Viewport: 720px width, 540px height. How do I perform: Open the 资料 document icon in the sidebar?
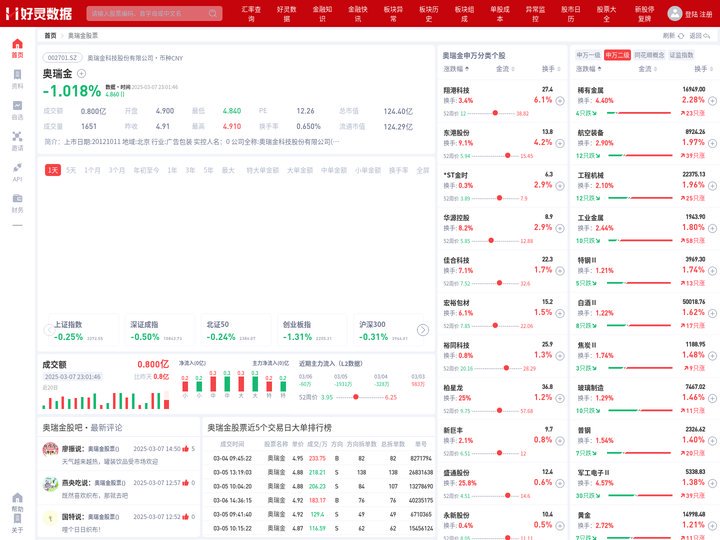pyautogui.click(x=17, y=75)
